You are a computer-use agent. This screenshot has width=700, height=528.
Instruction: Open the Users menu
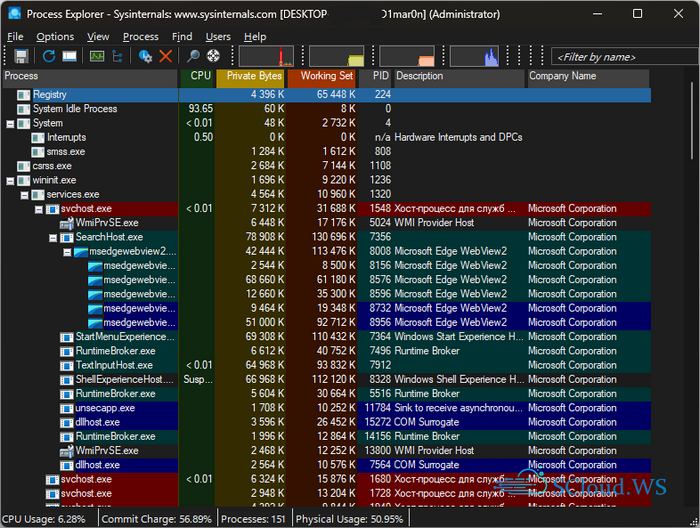217,37
